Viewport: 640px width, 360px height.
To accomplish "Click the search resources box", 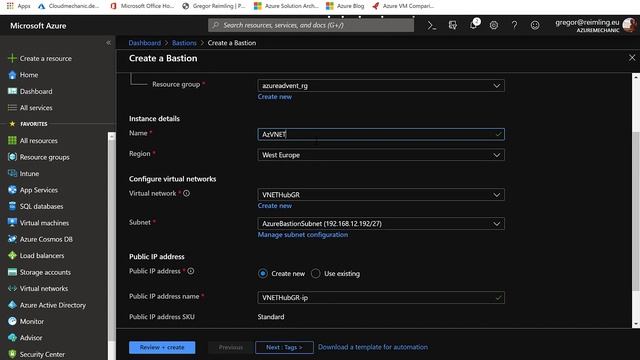I will coord(311,25).
